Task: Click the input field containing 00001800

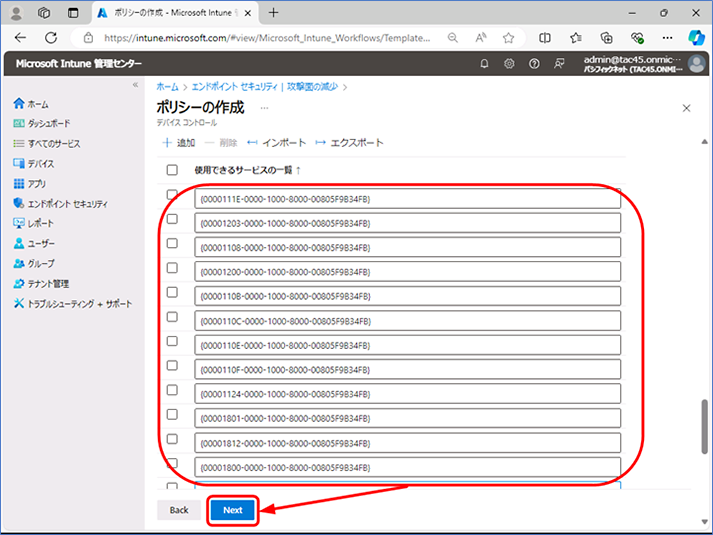Action: point(407,467)
